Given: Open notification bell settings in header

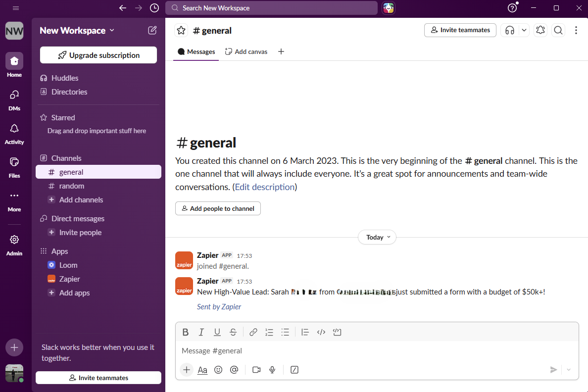Looking at the screenshot, I should 540,30.
